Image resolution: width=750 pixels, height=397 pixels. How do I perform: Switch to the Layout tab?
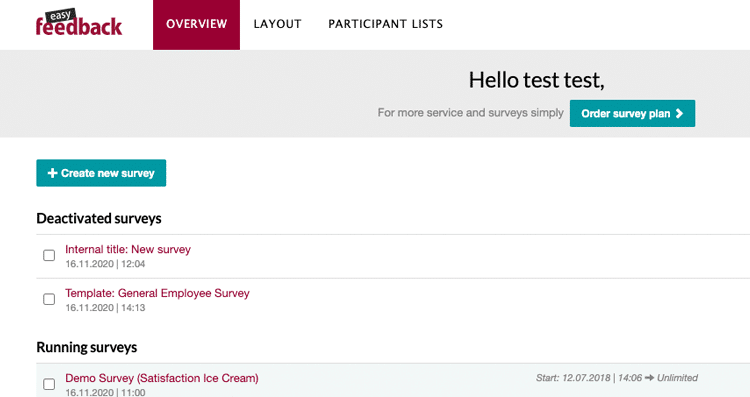point(277,24)
